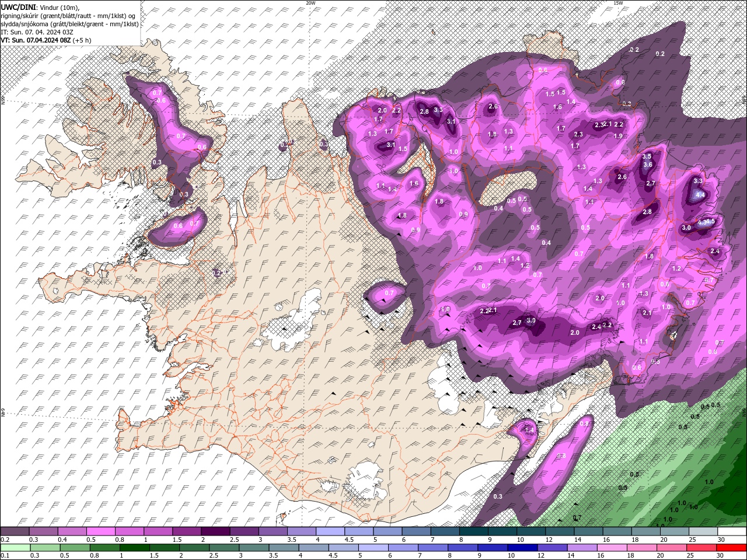This screenshot has width=747, height=560.
Task: Click the '3.6' snowfall value on the map
Action: click(x=647, y=164)
